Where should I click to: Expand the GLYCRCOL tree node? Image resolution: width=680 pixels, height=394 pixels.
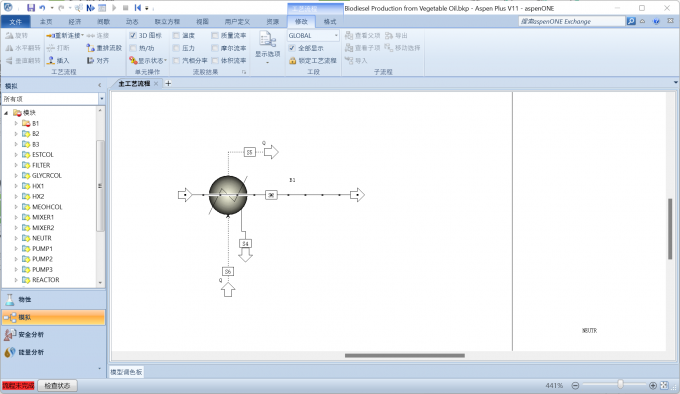pyautogui.click(x=16, y=176)
